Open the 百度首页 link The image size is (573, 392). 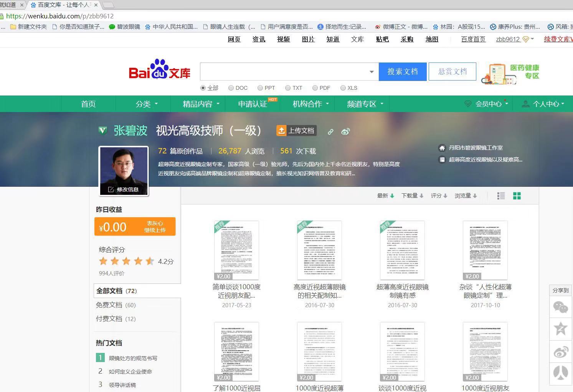point(473,39)
